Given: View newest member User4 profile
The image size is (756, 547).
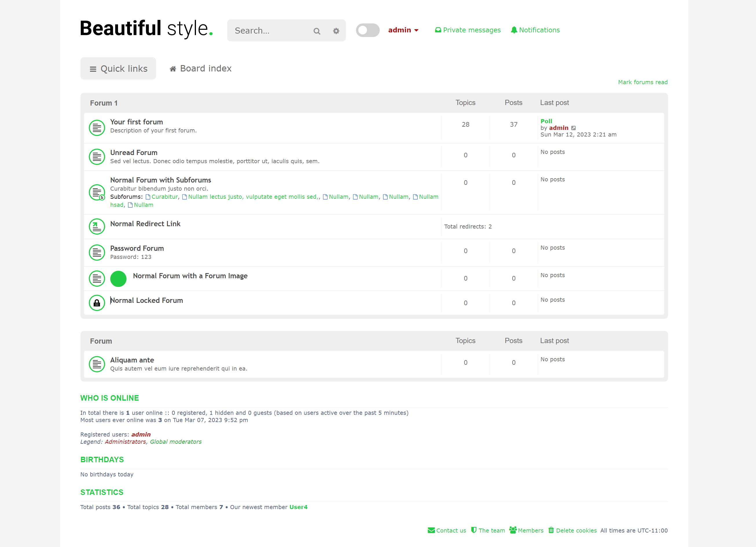Looking at the screenshot, I should [298, 507].
